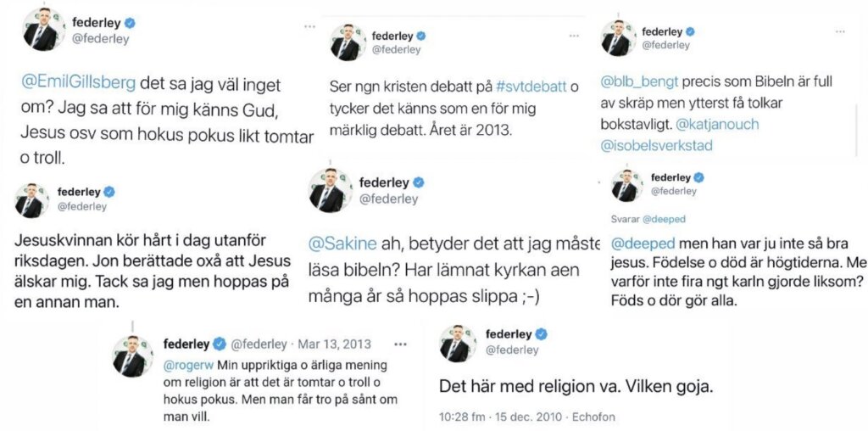The width and height of the screenshot is (868, 431).
Task: Click the verified badge in the Jesuskvinnan tweet
Action: tap(109, 192)
